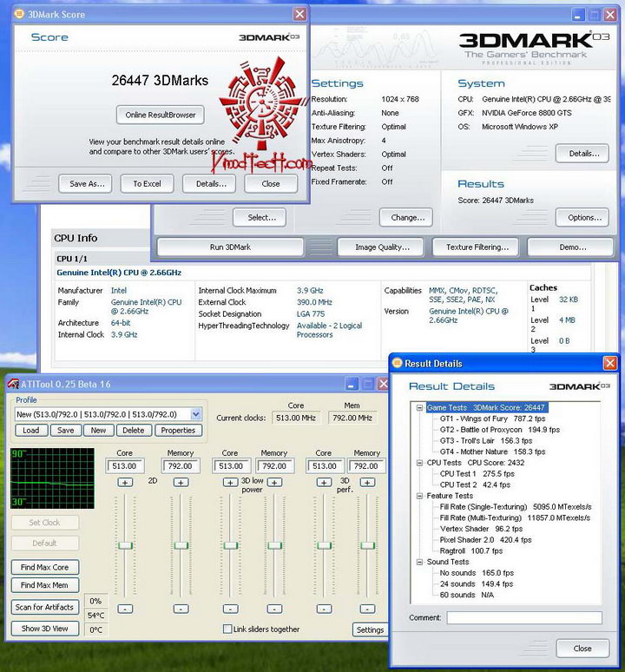
Task: Increase 3D low power Core with plus
Action: pos(230,483)
